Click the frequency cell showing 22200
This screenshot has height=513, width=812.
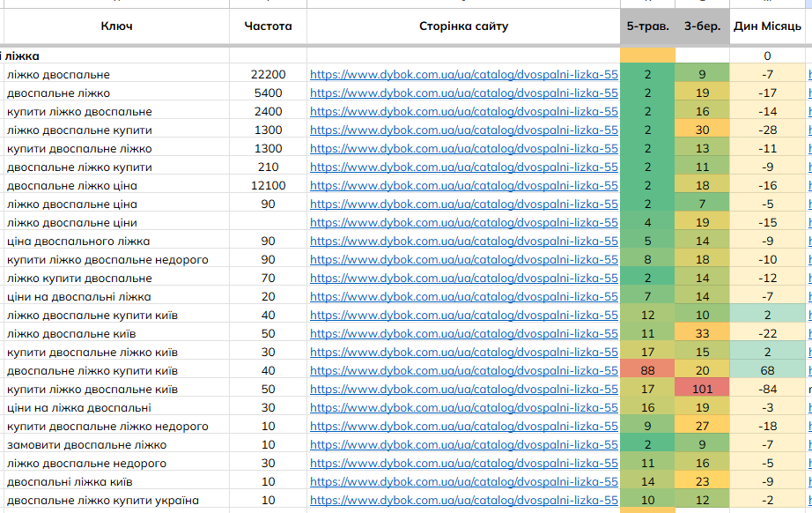(268, 75)
